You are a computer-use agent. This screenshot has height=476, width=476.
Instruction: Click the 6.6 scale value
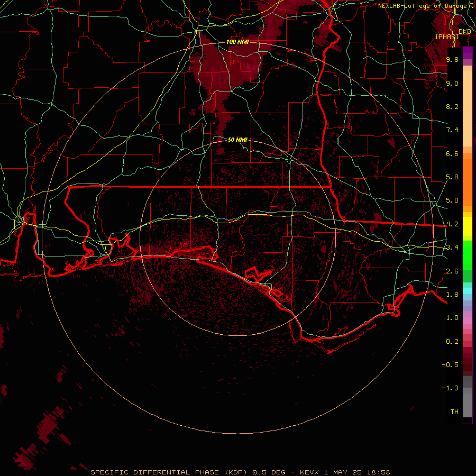[x=452, y=153]
